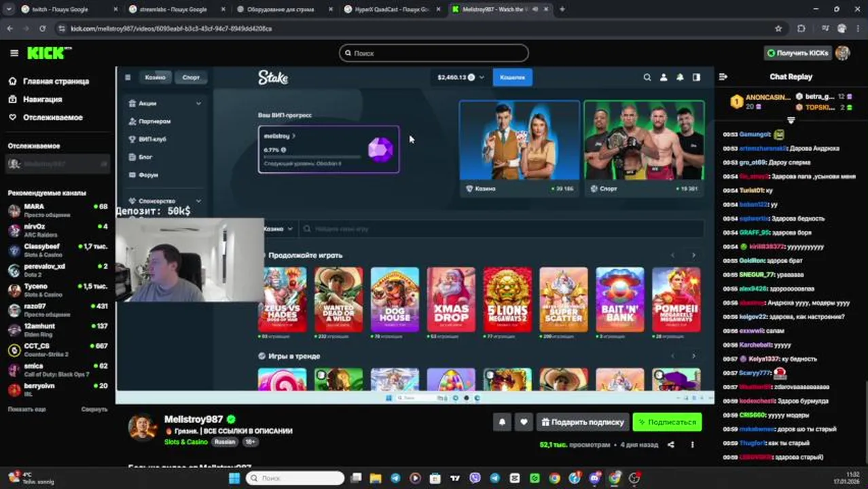
Task: Open a new browser tab
Action: tap(562, 9)
